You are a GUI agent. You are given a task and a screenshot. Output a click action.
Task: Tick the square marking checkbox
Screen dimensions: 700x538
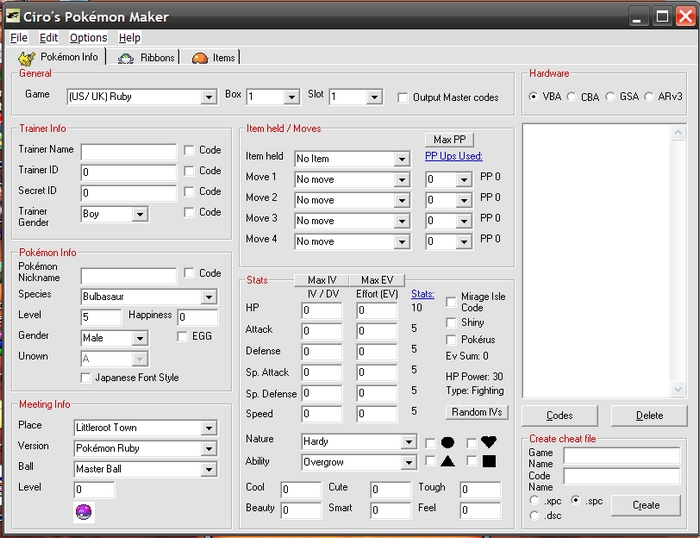coord(471,461)
